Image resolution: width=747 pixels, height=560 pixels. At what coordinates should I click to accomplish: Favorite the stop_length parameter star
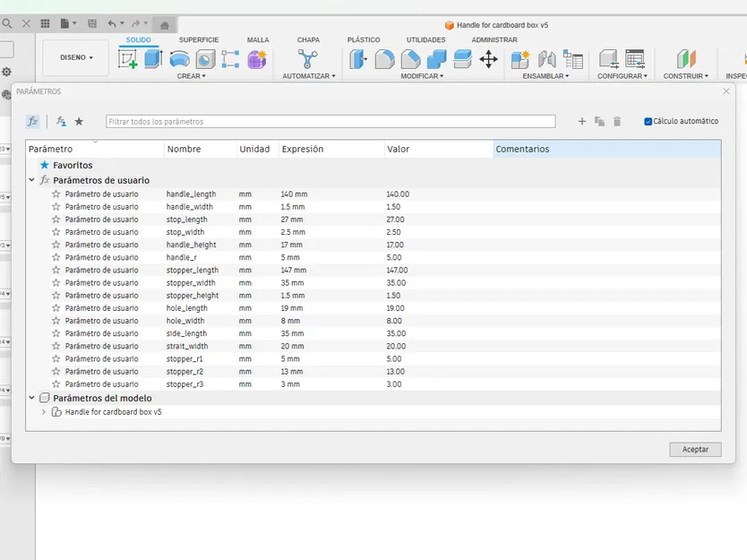[x=56, y=220]
